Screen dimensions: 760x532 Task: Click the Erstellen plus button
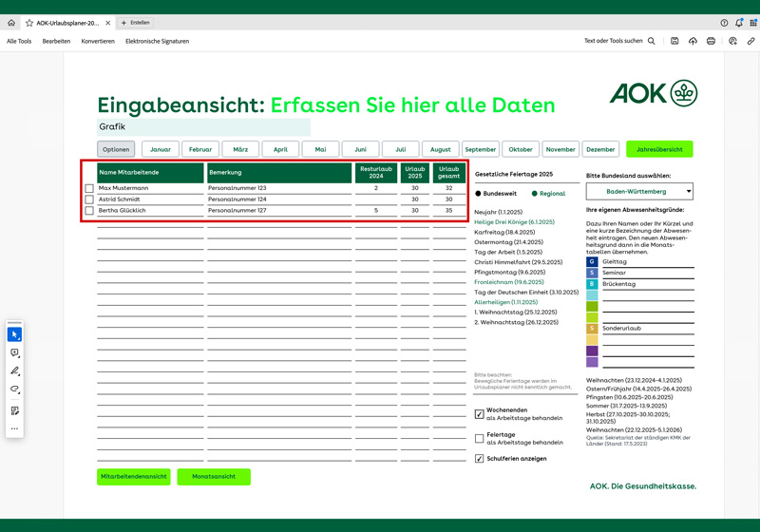135,23
